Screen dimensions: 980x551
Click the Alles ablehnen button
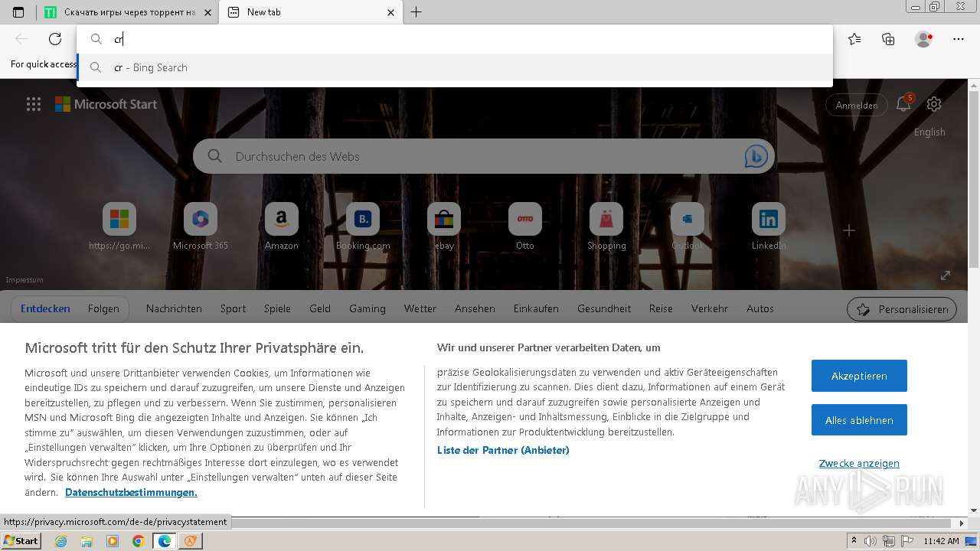tap(859, 420)
